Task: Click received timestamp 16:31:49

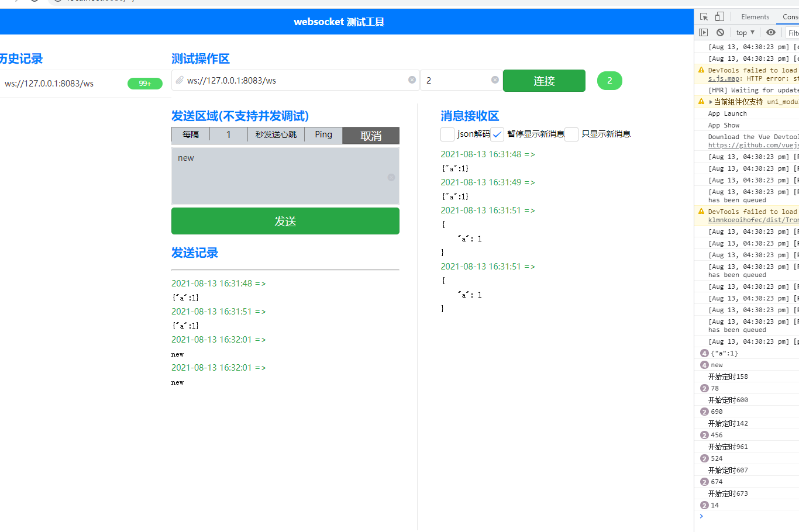Action: pos(488,182)
